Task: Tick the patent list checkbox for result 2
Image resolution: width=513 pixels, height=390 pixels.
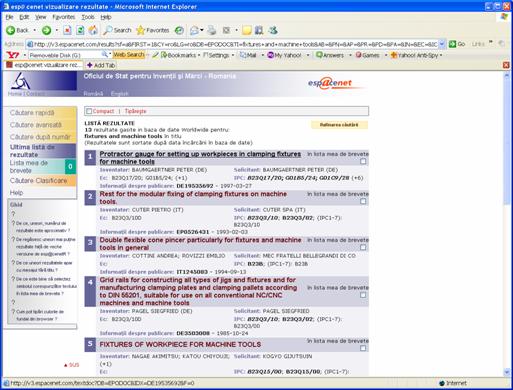Action: click(363, 201)
